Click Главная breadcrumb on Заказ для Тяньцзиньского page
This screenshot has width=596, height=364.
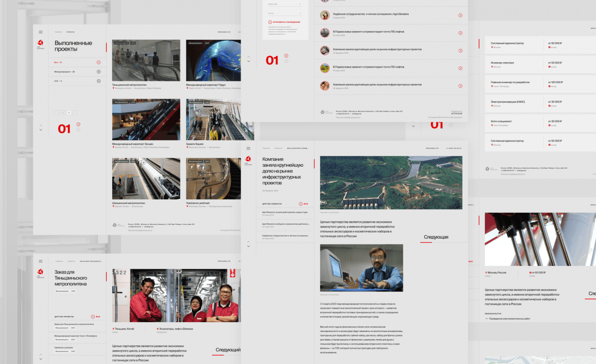coord(59,261)
